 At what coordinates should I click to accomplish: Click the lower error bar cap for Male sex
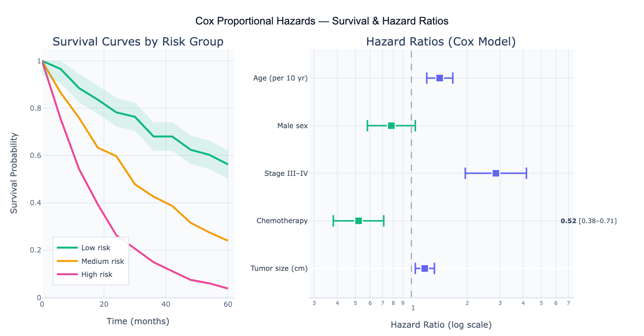coord(367,126)
